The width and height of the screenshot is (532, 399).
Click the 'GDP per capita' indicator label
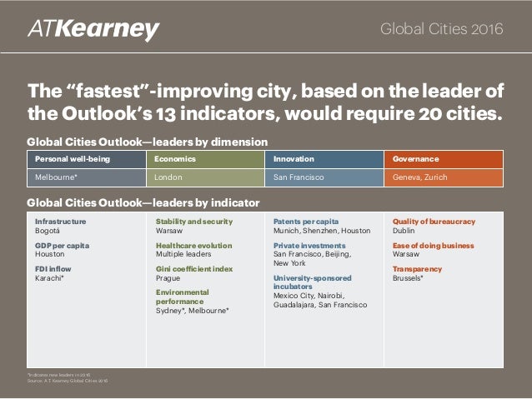[62, 246]
